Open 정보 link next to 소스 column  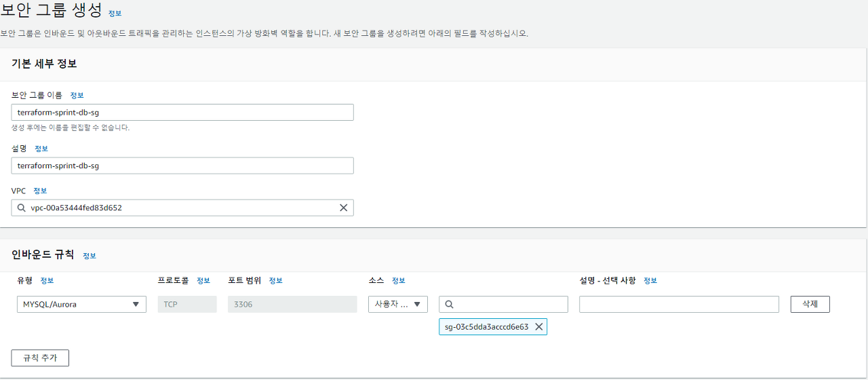pyautogui.click(x=398, y=280)
